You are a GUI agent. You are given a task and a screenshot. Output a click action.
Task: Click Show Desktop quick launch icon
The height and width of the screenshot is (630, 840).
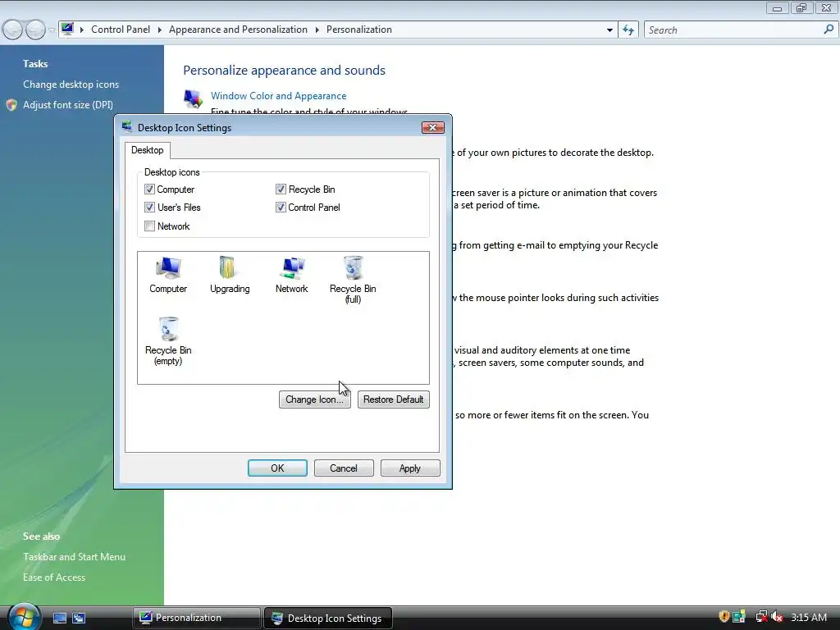tap(60, 618)
